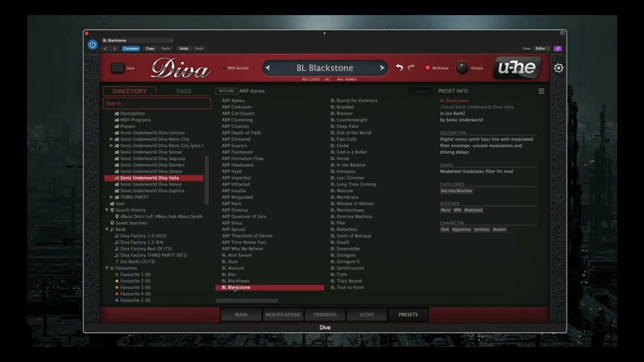Click the preset list horizontal scrollbar

point(247,301)
